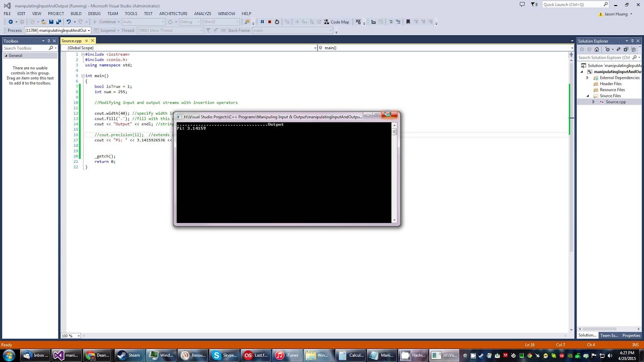This screenshot has height=362, width=644.
Task: Click line containing "int num = 255;"
Action: click(111, 92)
